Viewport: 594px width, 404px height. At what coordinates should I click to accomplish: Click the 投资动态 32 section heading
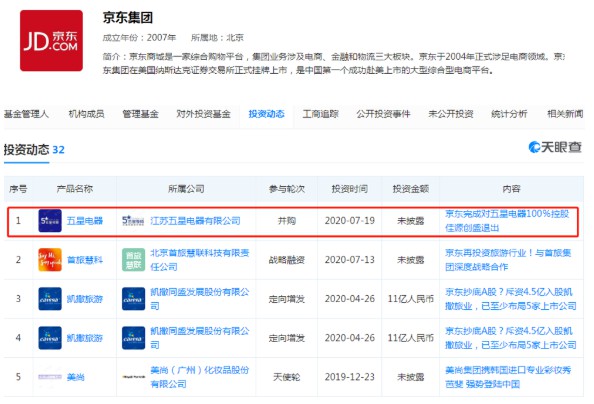34,149
